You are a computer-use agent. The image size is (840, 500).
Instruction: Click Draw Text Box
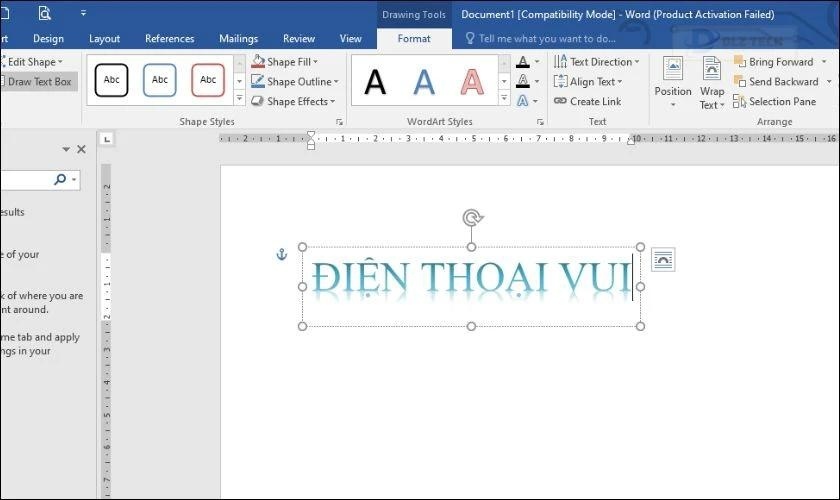[x=37, y=81]
